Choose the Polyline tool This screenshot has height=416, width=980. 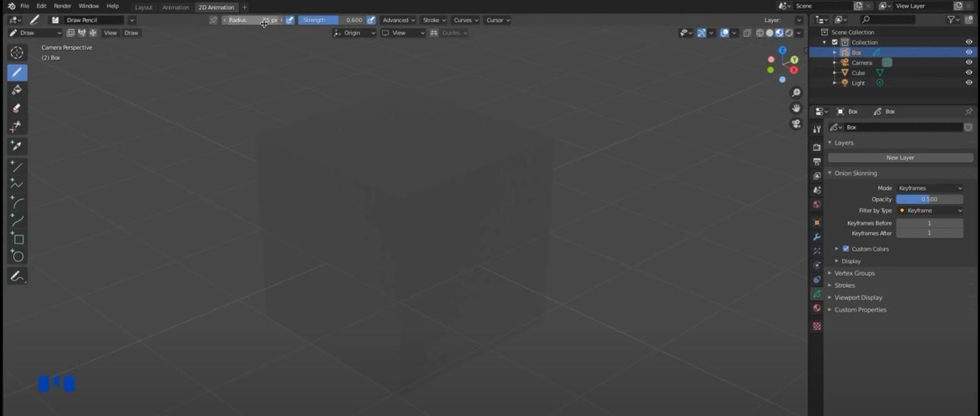click(x=16, y=184)
